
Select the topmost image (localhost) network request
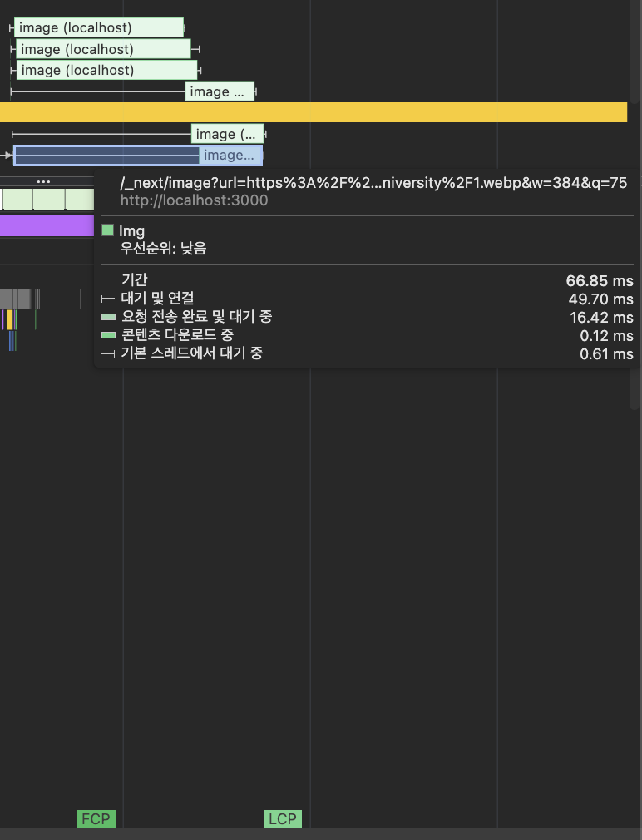click(x=98, y=27)
